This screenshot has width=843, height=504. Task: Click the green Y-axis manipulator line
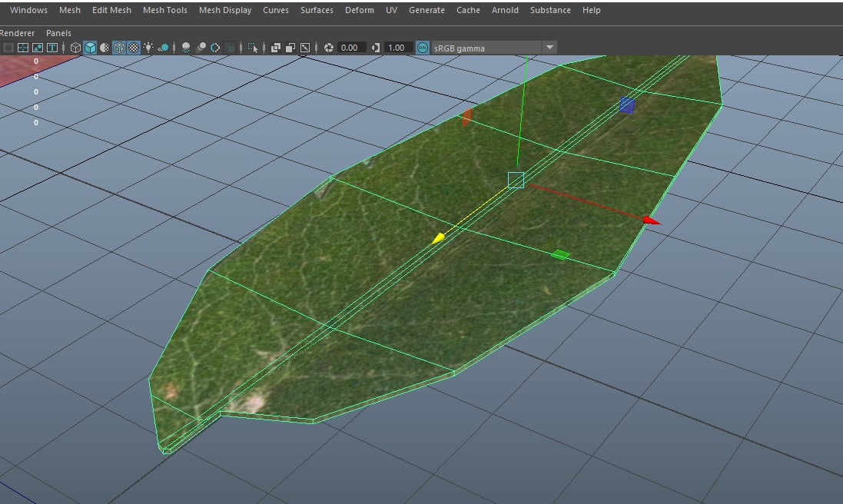point(522,110)
